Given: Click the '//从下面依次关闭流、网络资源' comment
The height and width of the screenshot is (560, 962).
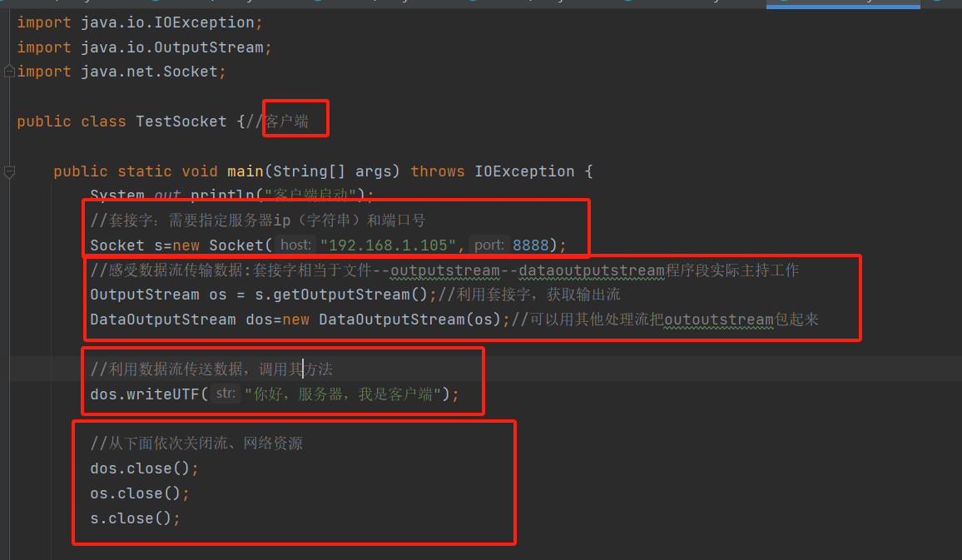Looking at the screenshot, I should click(x=196, y=443).
